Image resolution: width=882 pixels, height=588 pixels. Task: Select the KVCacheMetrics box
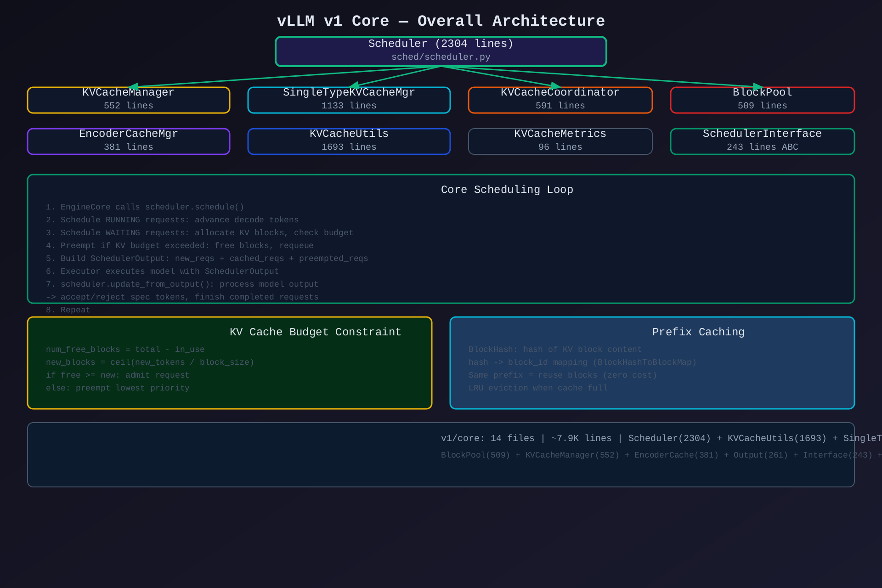click(x=560, y=141)
